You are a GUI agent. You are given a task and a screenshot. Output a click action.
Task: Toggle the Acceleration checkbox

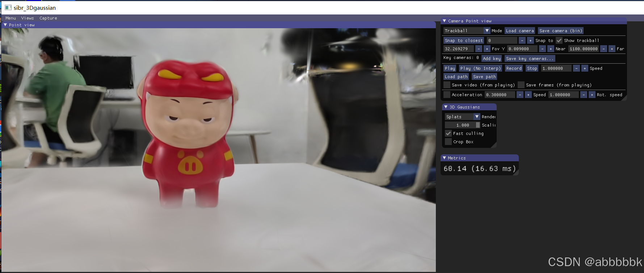coord(447,95)
